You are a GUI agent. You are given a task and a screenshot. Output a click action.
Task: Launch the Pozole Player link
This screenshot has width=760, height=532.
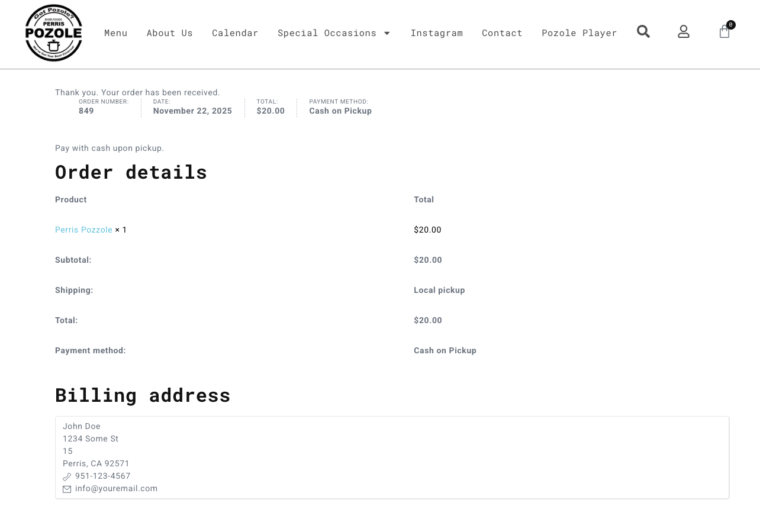click(579, 33)
